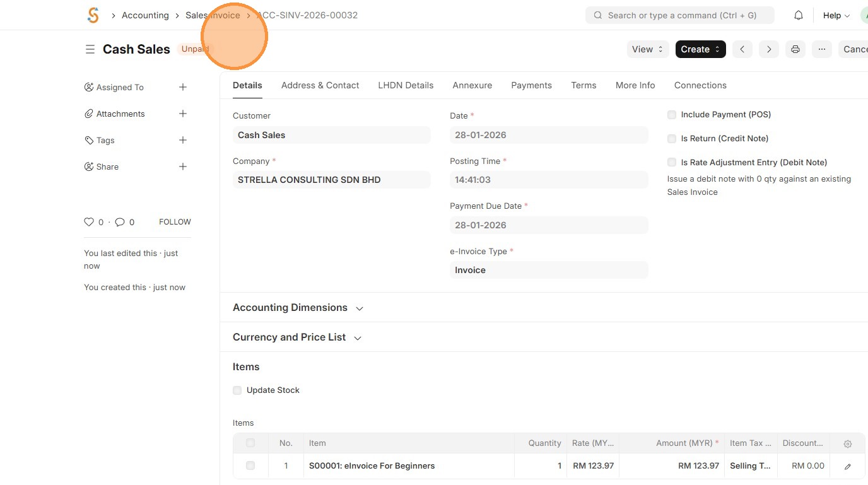
Task: Tick the Update Stock checkbox
Action: [237, 390]
